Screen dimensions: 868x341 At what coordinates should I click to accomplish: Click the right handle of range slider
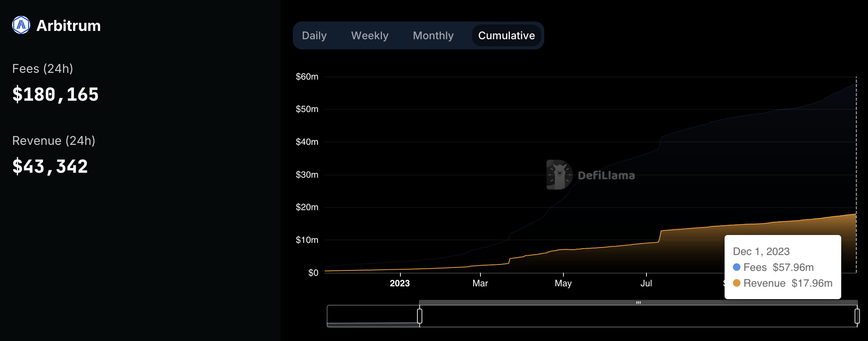[857, 316]
